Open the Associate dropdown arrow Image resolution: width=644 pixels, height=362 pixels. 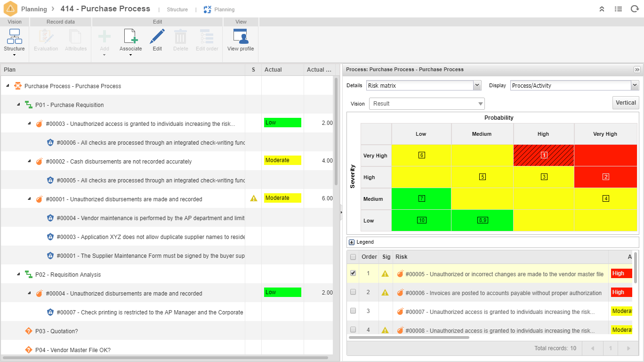(130, 55)
